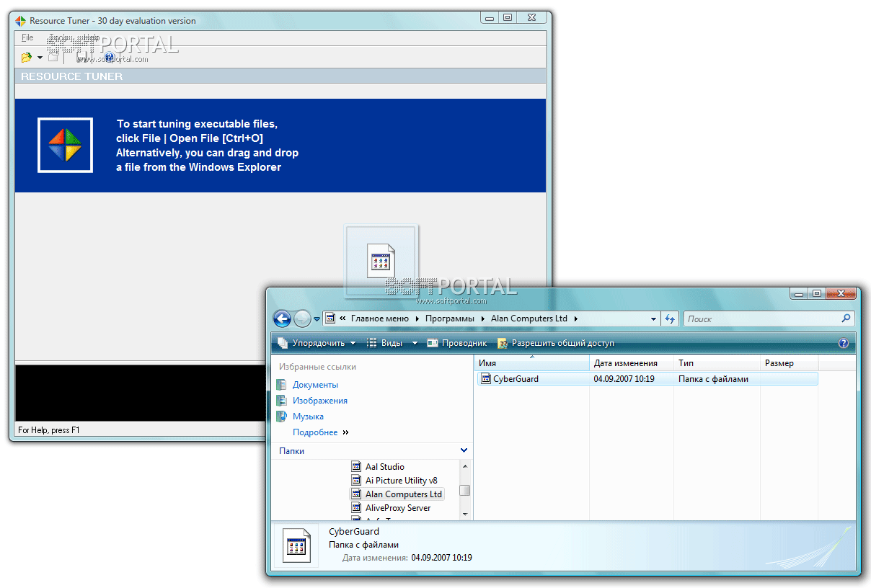Select 'Программы' in the address breadcrumb

(450, 318)
